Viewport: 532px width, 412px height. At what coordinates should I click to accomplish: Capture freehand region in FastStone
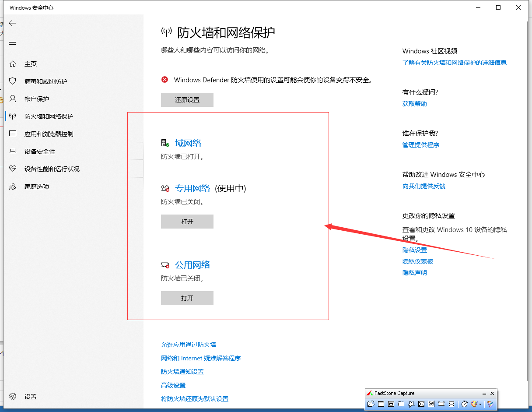click(411, 404)
